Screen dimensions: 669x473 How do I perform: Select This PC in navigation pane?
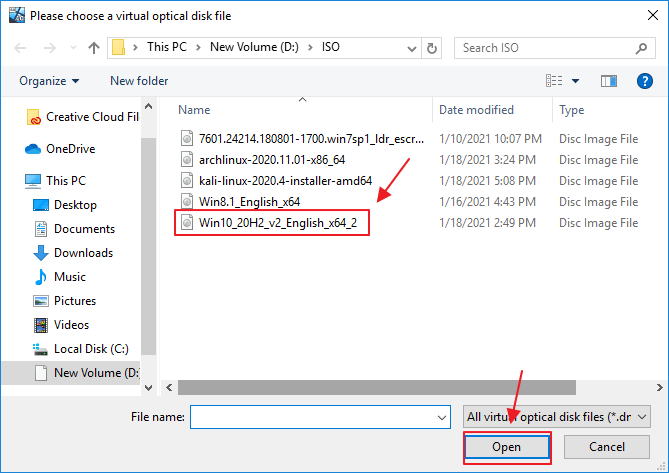coord(55,181)
